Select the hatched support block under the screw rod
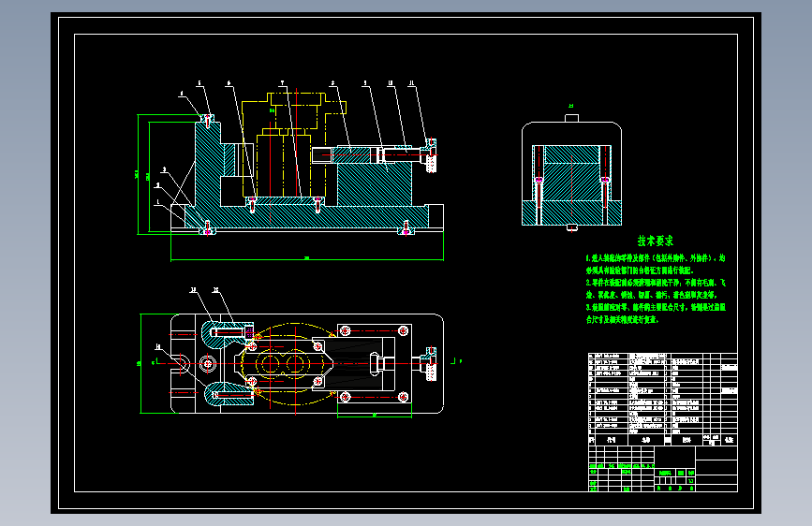This screenshot has height=526, width=812. pyautogui.click(x=375, y=184)
